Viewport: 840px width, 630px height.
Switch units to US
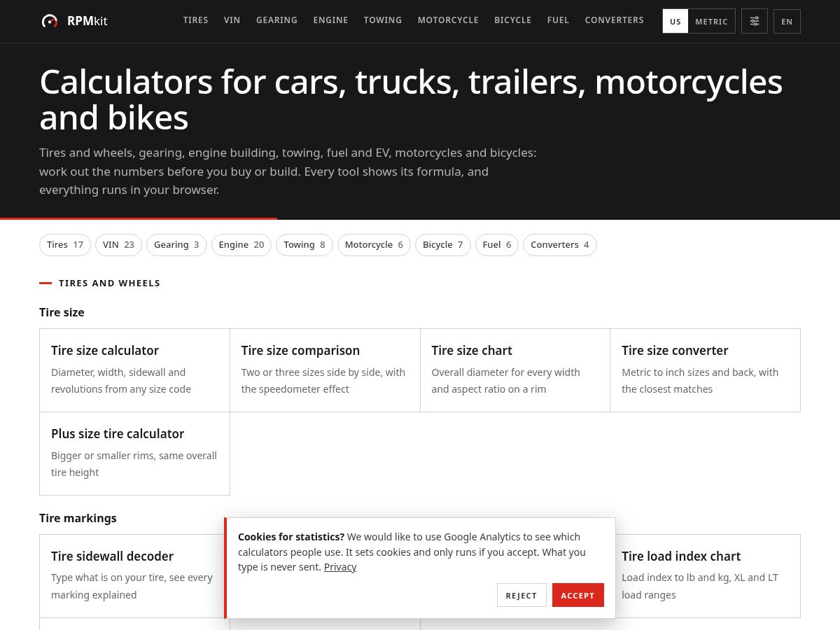675,21
